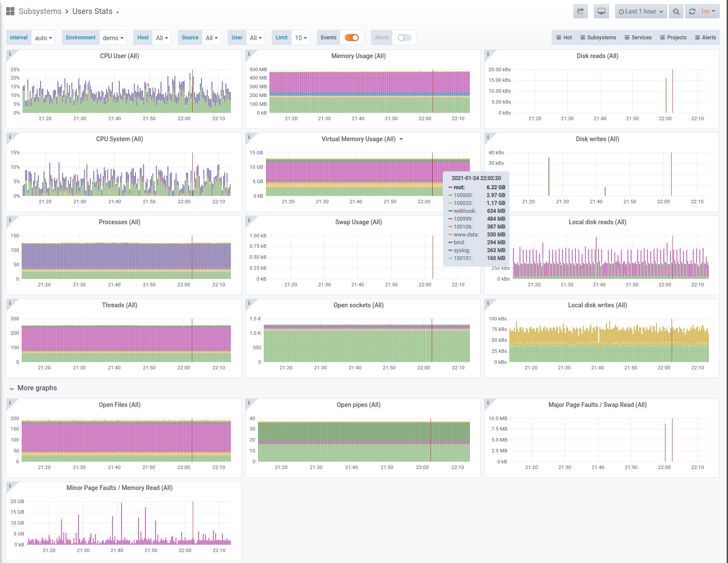Click the root series color in tooltip
Viewport: 728px width, 563px height.
450,188
